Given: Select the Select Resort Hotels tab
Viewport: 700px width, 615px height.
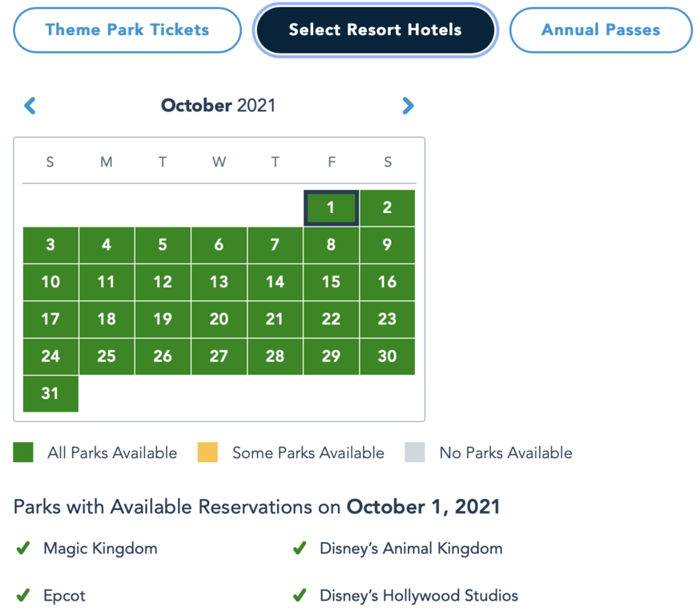Looking at the screenshot, I should tap(375, 30).
